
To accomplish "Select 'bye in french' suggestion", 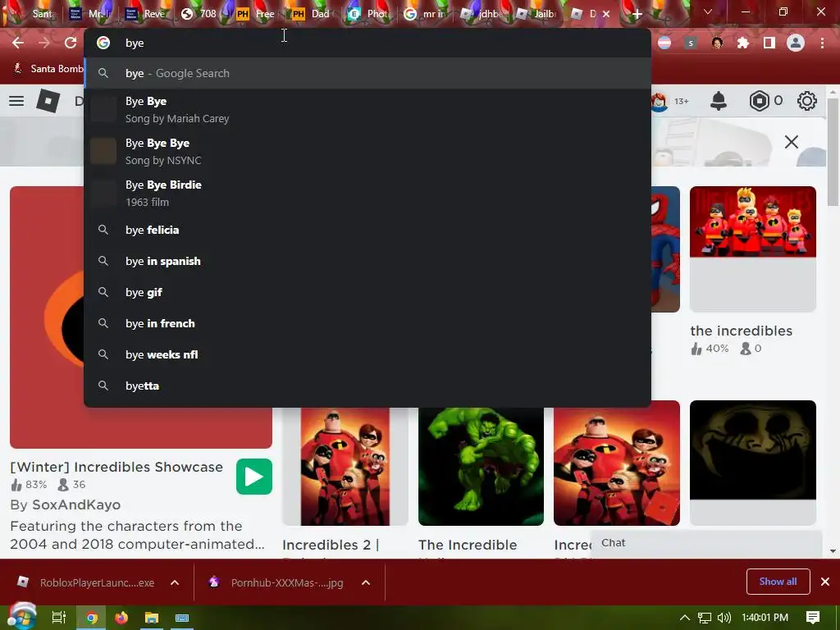I will 367,323.
